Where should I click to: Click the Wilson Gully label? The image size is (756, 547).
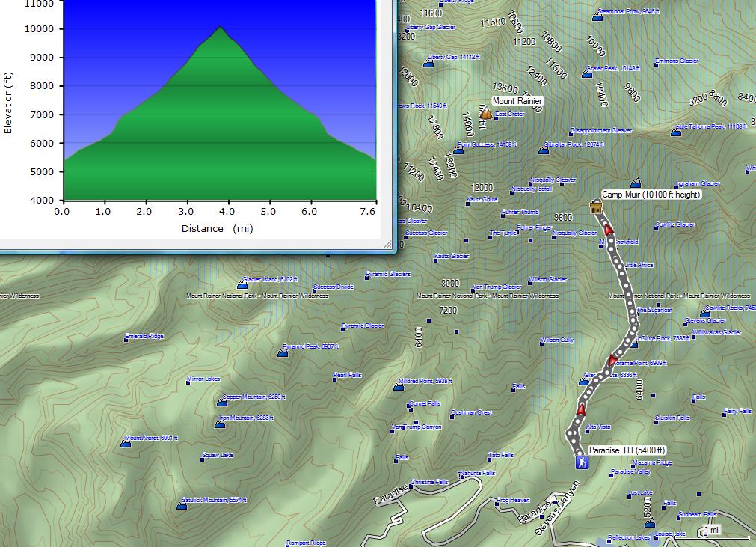pyautogui.click(x=557, y=340)
